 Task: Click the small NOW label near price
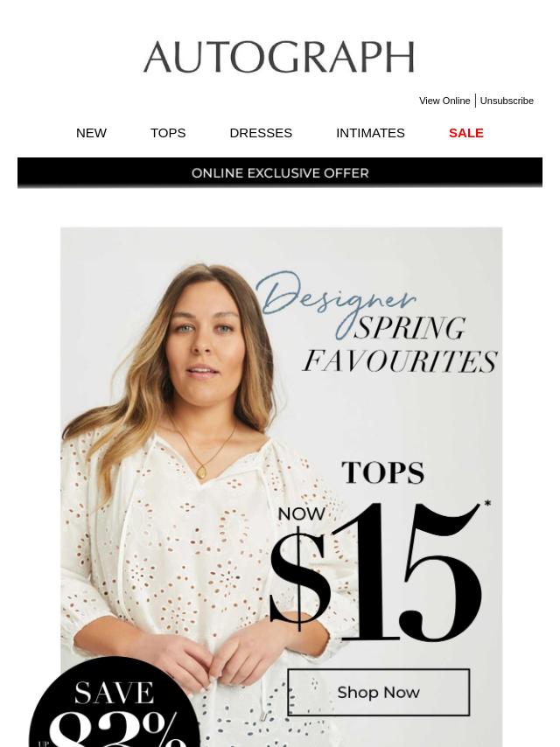301,514
